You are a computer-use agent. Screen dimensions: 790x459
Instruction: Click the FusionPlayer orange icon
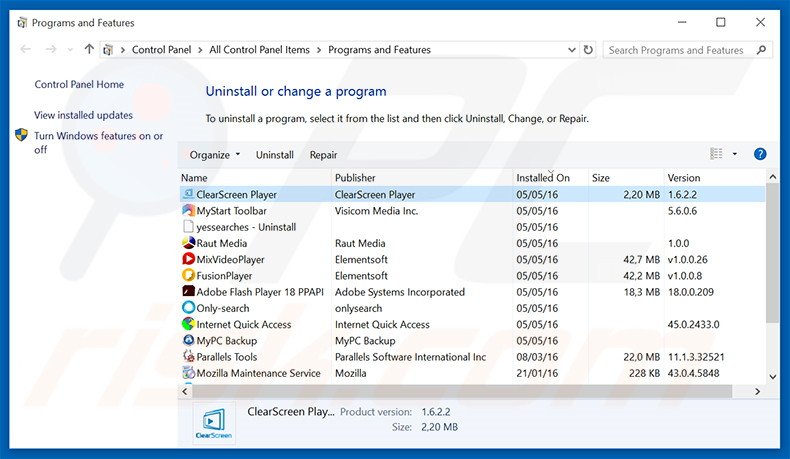pos(188,275)
